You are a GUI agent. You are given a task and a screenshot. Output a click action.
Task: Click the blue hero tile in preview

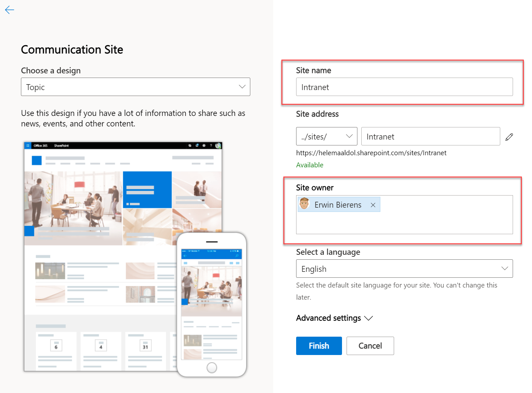coord(147,190)
